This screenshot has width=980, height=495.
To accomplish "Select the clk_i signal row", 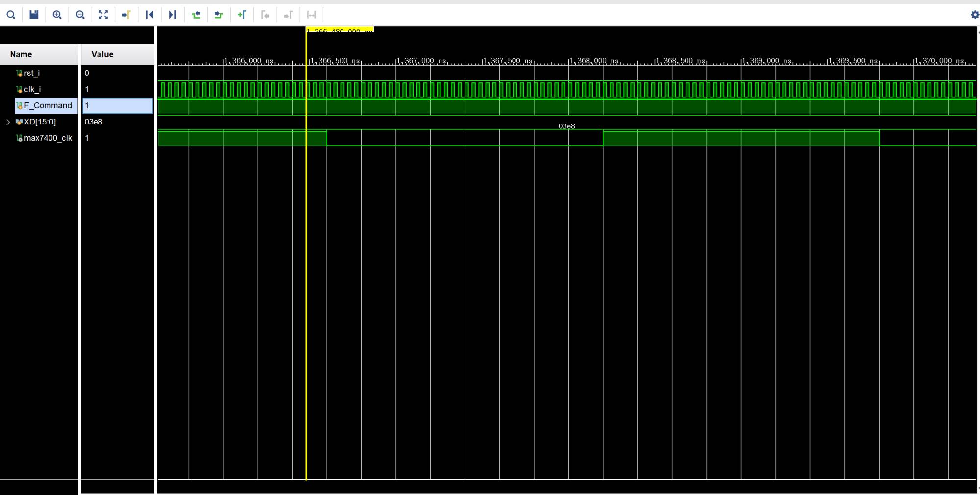I will point(32,89).
